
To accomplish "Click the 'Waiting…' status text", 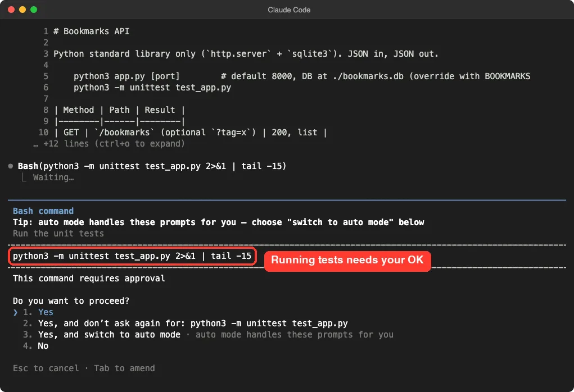I will tap(53, 177).
